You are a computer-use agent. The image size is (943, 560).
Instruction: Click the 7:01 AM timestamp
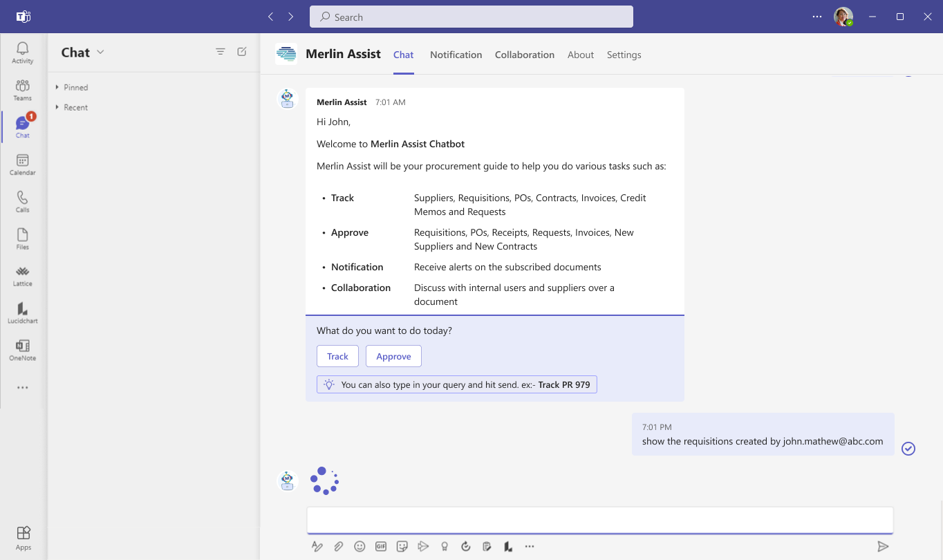(391, 102)
